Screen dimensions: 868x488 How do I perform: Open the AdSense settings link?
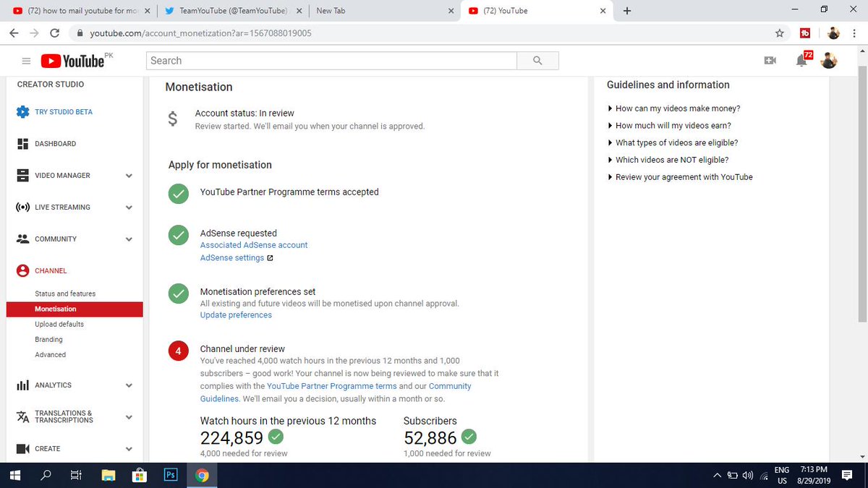click(232, 258)
